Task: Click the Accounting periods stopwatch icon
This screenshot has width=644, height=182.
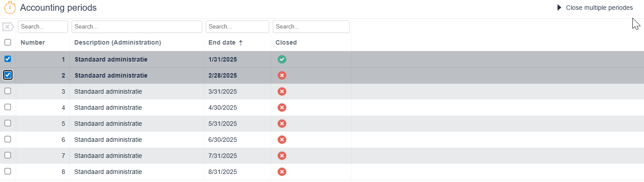Action: point(10,8)
